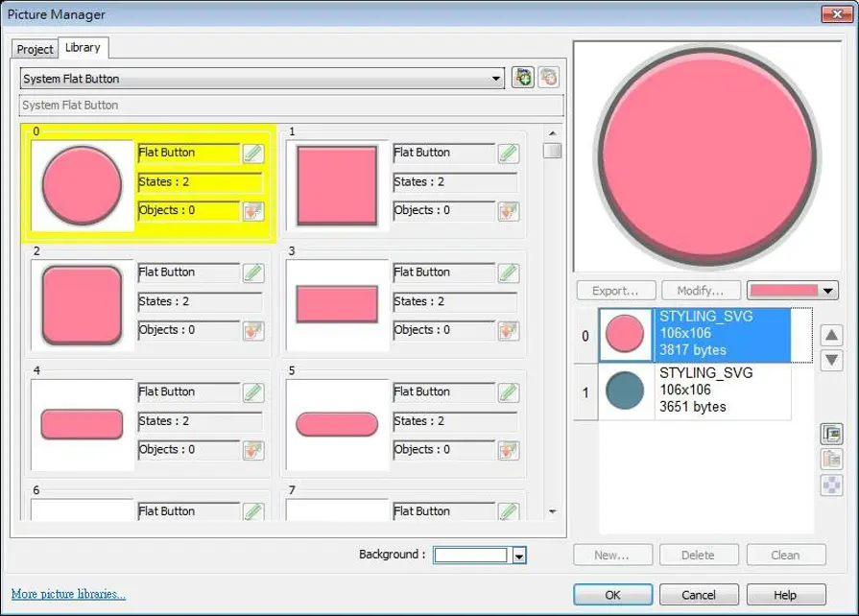Click the pink color swatch beside Modify
The image size is (859, 616).
784,291
